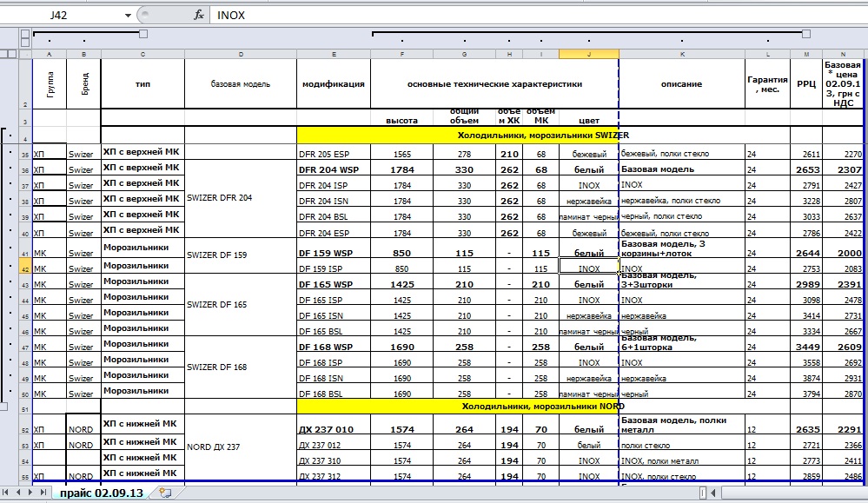Select РРЦ value 2611
Viewport: 868px width, 503px height.
click(x=806, y=153)
